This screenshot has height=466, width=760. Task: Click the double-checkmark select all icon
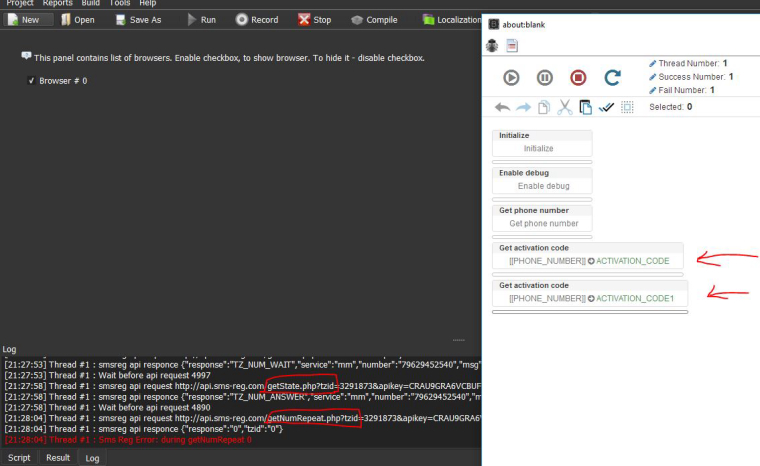pyautogui.click(x=606, y=107)
